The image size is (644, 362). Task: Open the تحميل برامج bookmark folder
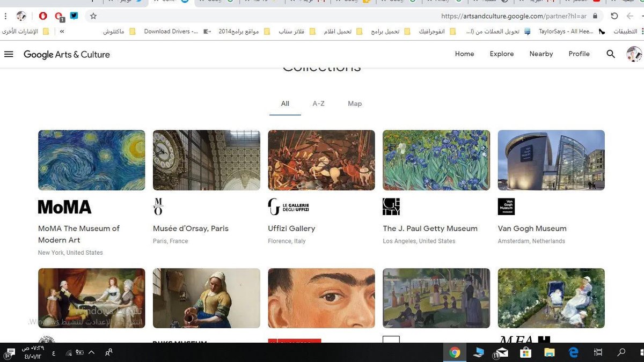click(x=390, y=32)
